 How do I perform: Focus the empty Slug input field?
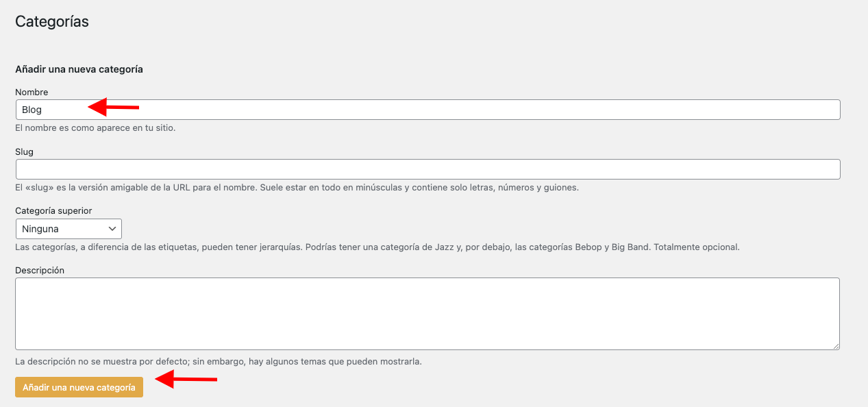point(427,169)
